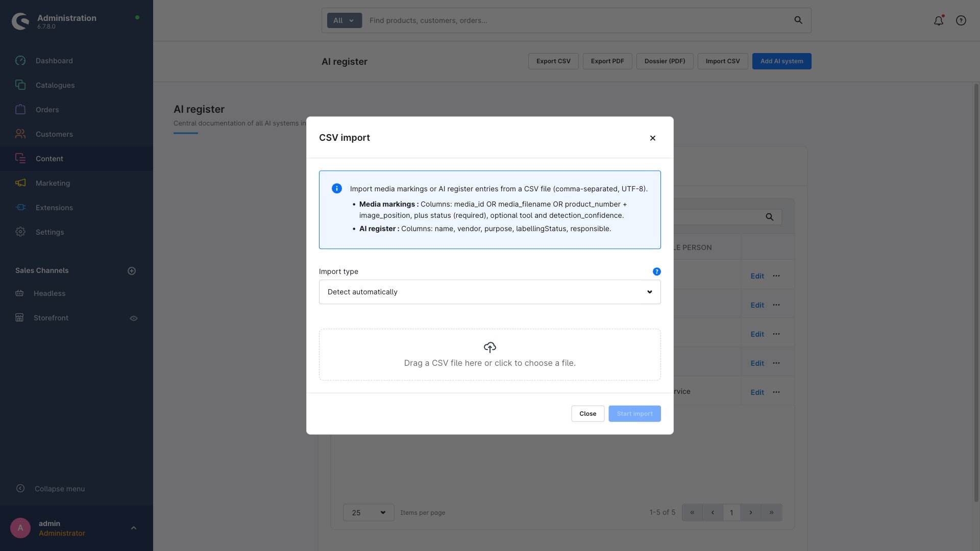Screen dimensions: 980x551
Task: Click the Customers people icon
Action: pos(20,134)
